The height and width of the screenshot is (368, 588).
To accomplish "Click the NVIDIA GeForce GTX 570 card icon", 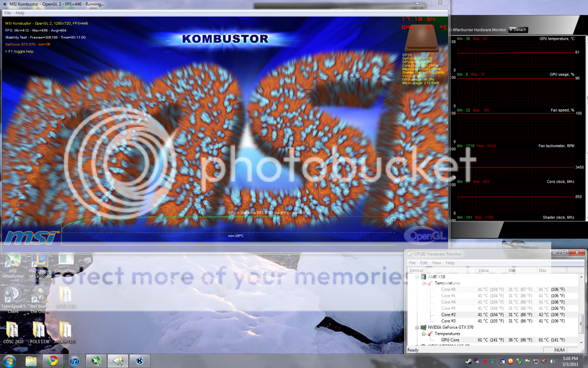I will tap(423, 327).
